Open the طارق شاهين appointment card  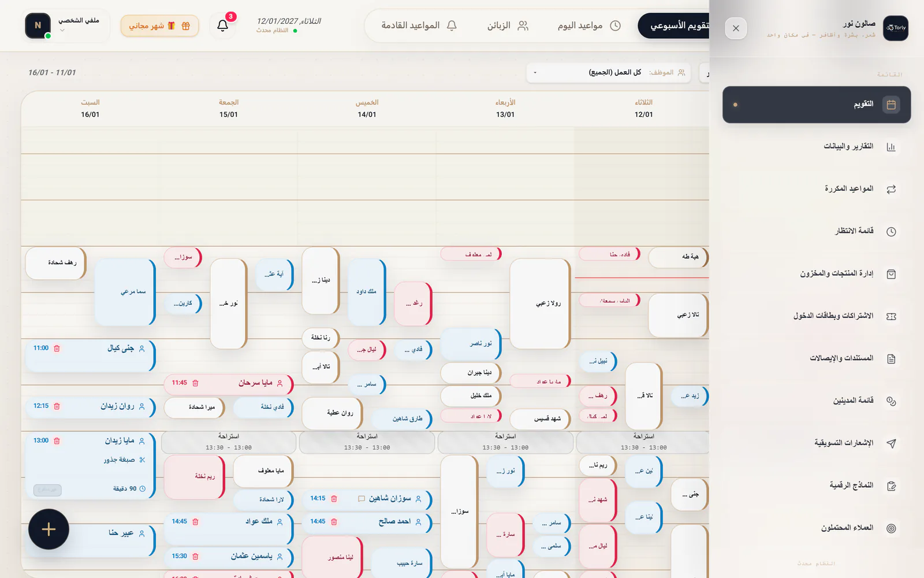tap(401, 418)
